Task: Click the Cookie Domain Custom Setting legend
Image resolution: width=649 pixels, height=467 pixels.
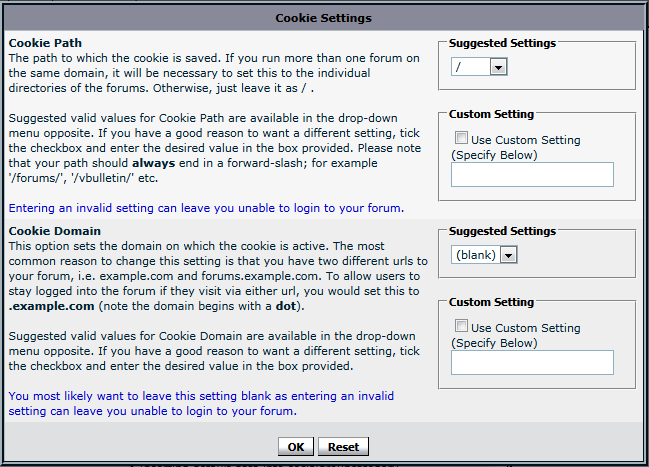Action: tap(491, 302)
